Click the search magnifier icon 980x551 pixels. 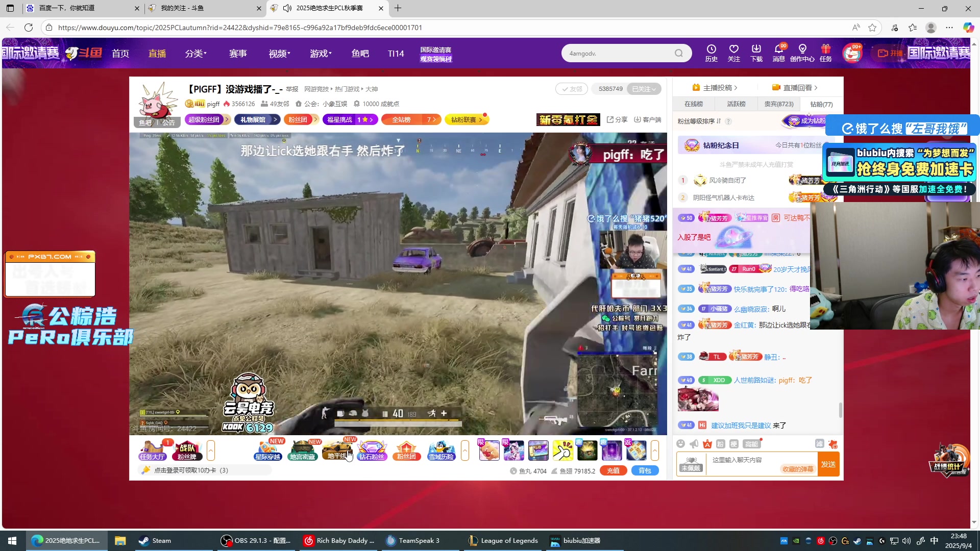678,53
